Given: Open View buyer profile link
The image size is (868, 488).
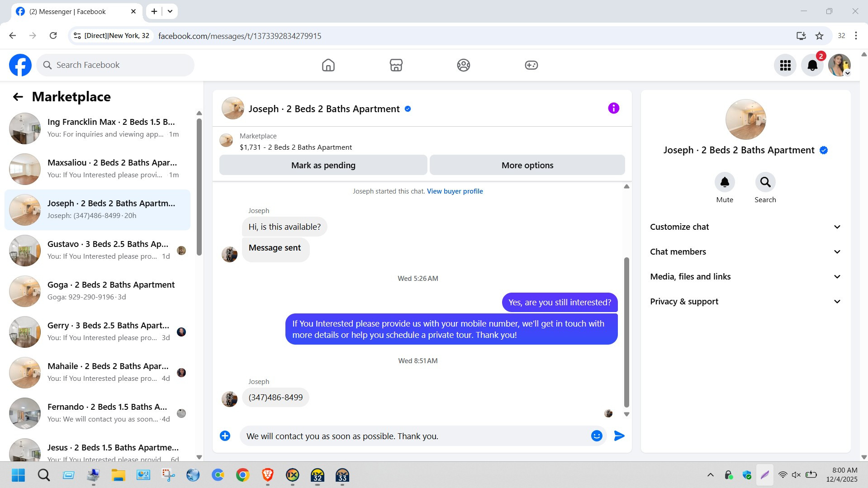Looking at the screenshot, I should pos(455,191).
